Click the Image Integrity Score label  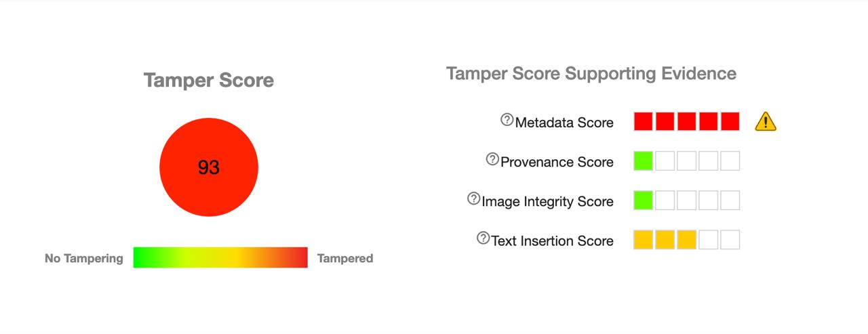coord(547,201)
